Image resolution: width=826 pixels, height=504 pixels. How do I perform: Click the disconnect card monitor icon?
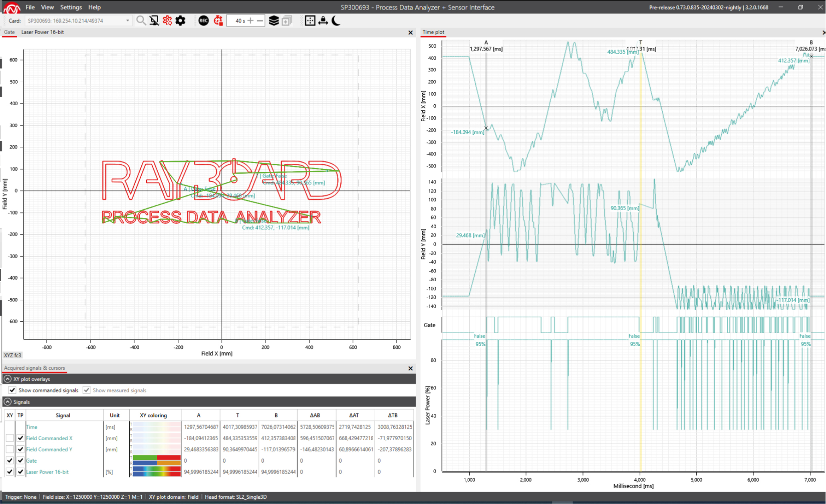(x=154, y=20)
